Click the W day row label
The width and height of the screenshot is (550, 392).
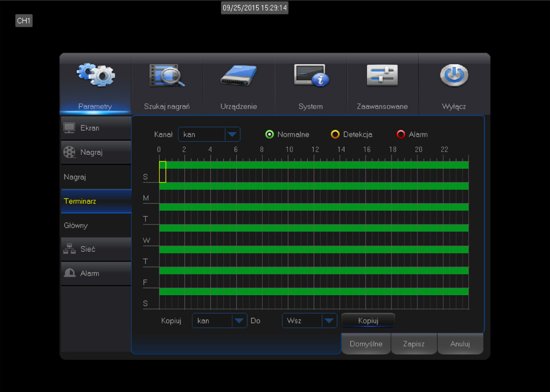tap(146, 240)
